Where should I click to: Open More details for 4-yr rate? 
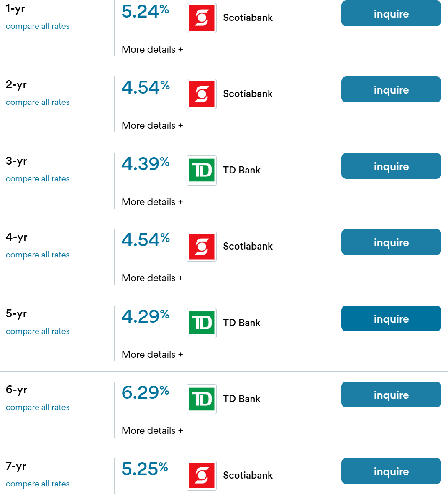[152, 278]
